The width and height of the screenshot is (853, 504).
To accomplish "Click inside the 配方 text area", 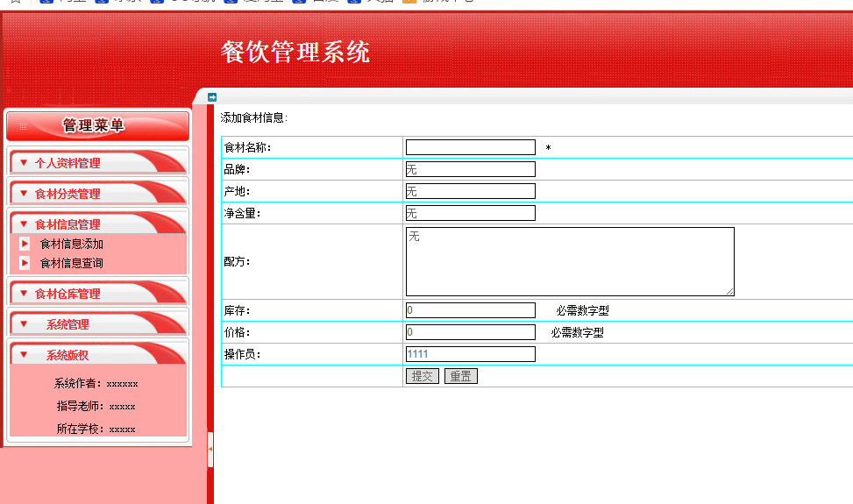I will [x=570, y=261].
